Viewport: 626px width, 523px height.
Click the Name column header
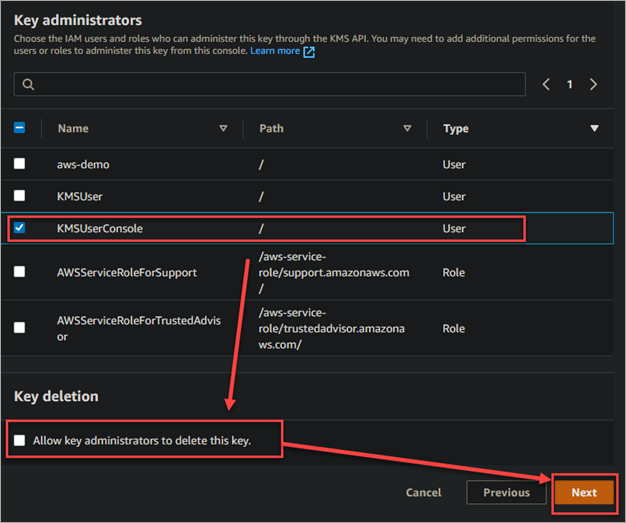73,129
